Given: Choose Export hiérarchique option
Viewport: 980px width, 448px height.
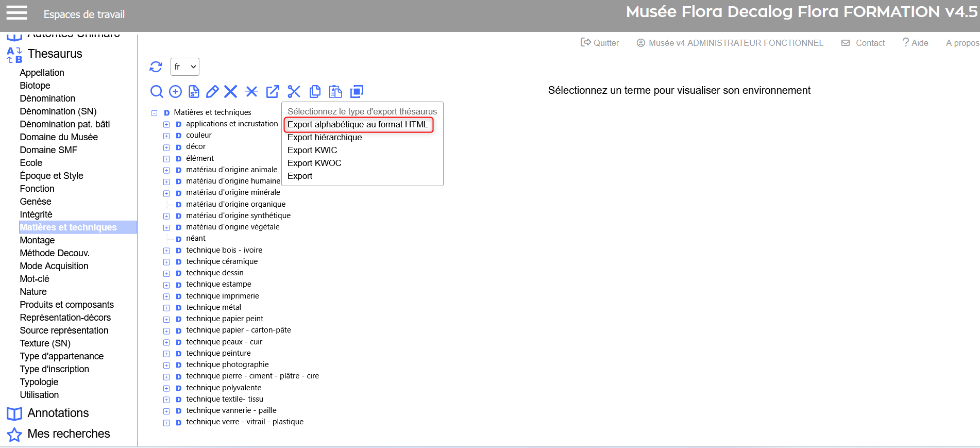Looking at the screenshot, I should click(x=325, y=137).
